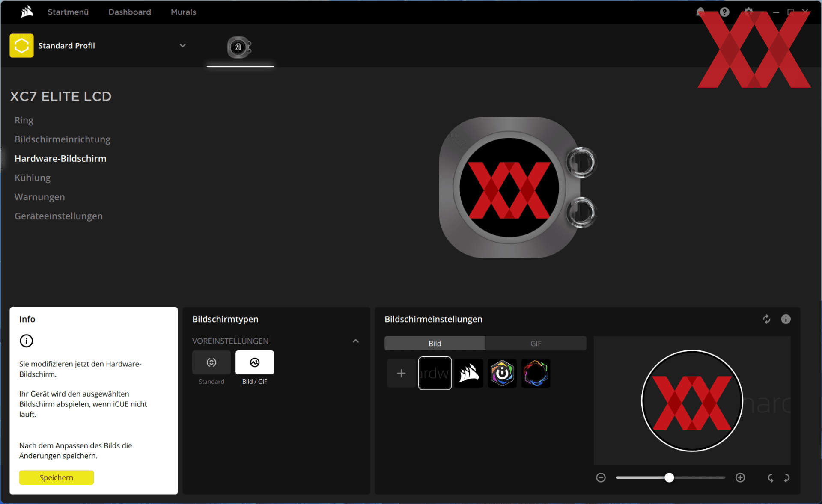Screen dimensions: 822x504
Task: Choose the Bild / GIF screen type
Action: pos(255,362)
